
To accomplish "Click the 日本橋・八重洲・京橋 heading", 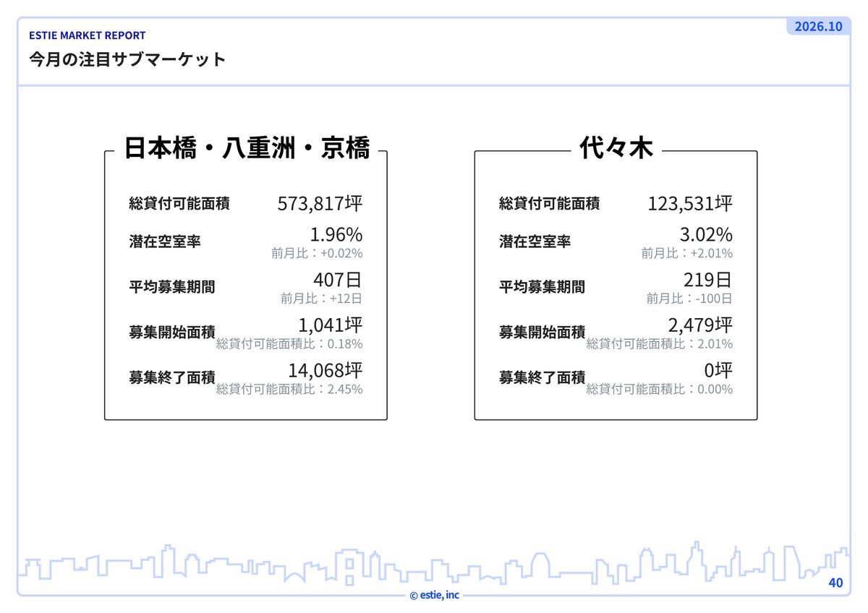I will 247,147.
